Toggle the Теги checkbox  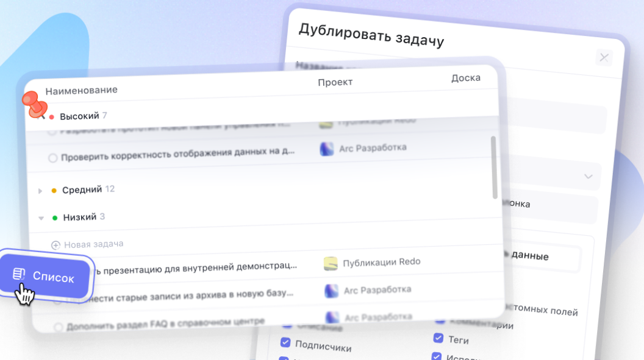point(438,337)
